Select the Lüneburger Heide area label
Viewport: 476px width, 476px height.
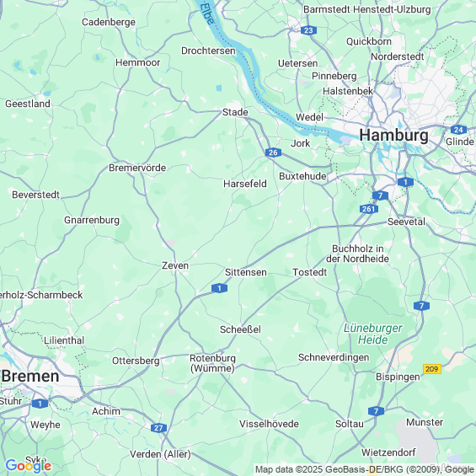pos(372,334)
